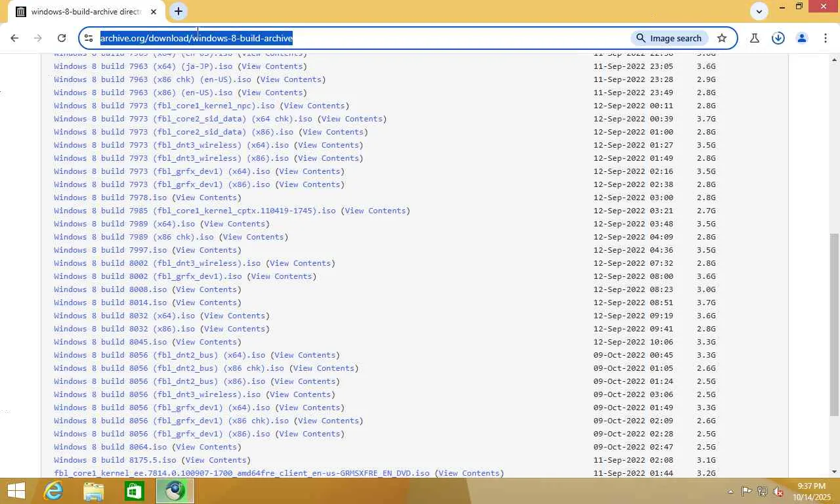Select the date text "09-Oct-2022 00:45"
This screenshot has width=840, height=504.
[x=633, y=355]
